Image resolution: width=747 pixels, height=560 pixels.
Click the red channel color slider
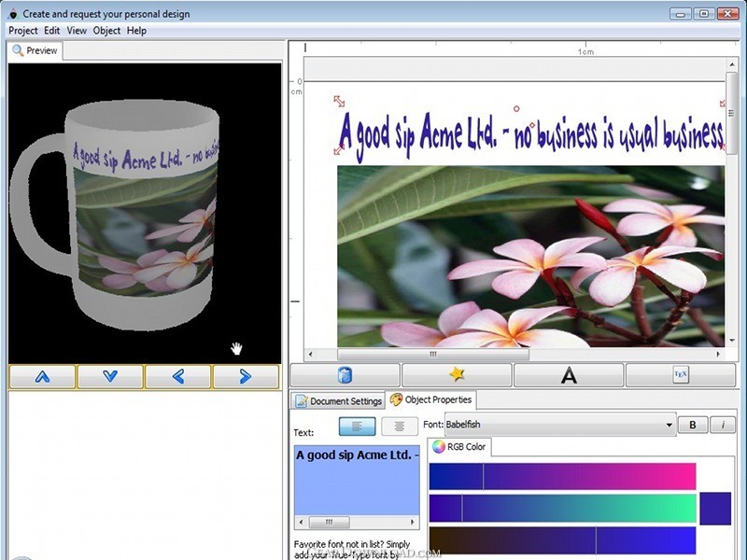point(562,476)
